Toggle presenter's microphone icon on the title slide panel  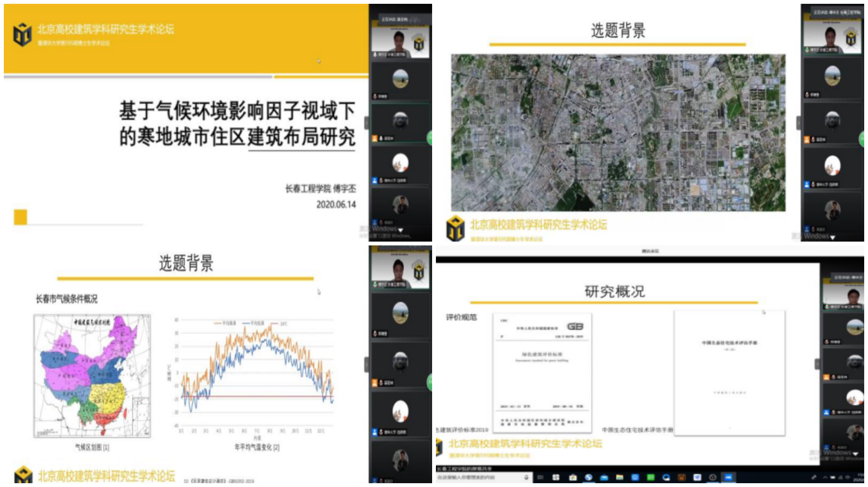tap(375, 55)
